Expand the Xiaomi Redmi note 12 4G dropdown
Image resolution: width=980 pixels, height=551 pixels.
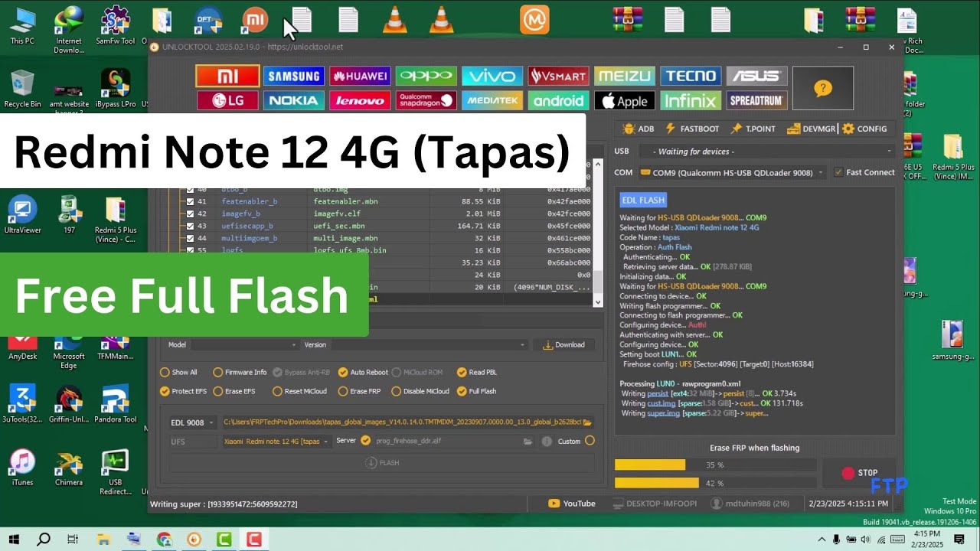pos(277,442)
